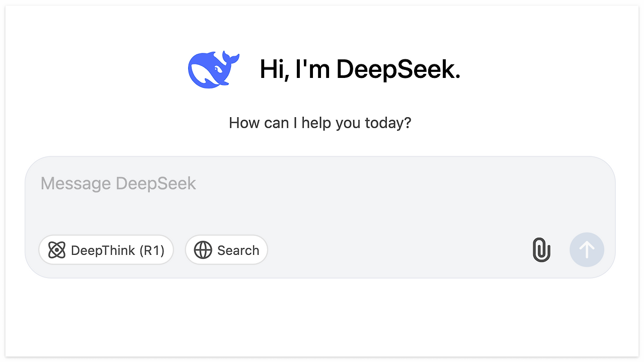Click the word "DeepThink" on the pill button

pyautogui.click(x=103, y=250)
